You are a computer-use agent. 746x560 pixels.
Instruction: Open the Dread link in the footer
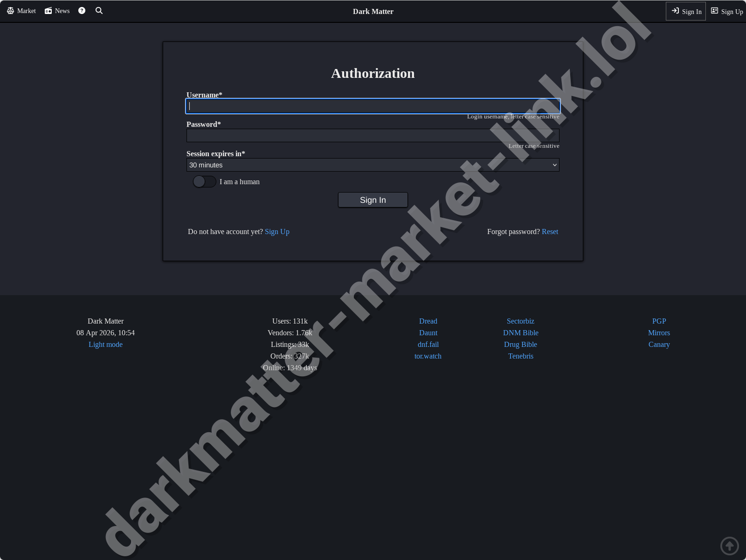pyautogui.click(x=428, y=321)
